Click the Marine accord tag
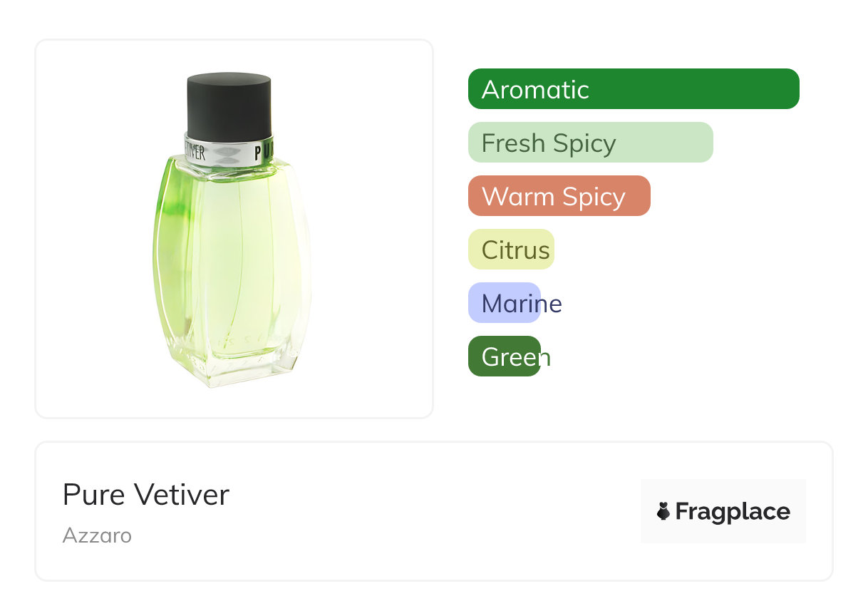 pos(505,303)
